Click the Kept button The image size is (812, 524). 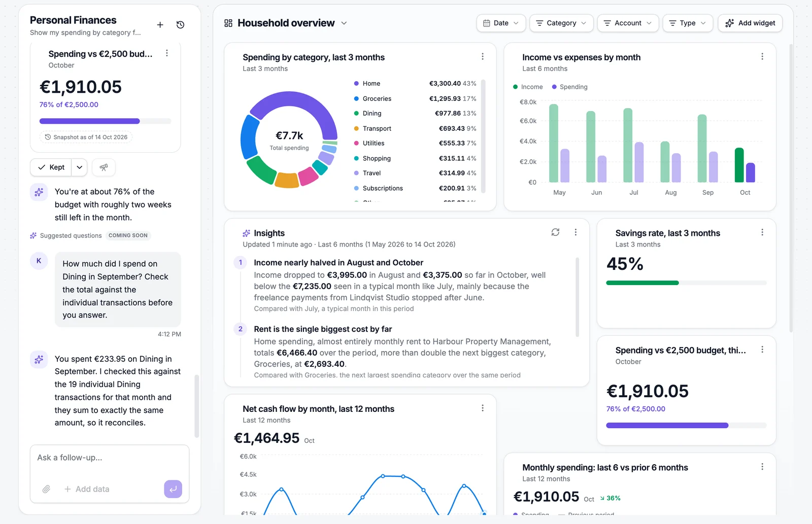(51, 167)
